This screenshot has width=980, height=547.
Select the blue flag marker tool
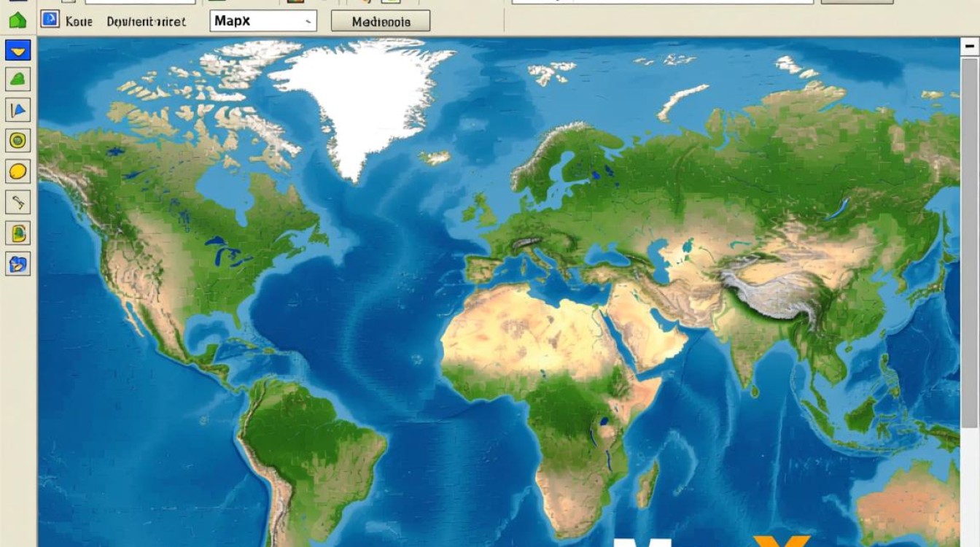17,110
